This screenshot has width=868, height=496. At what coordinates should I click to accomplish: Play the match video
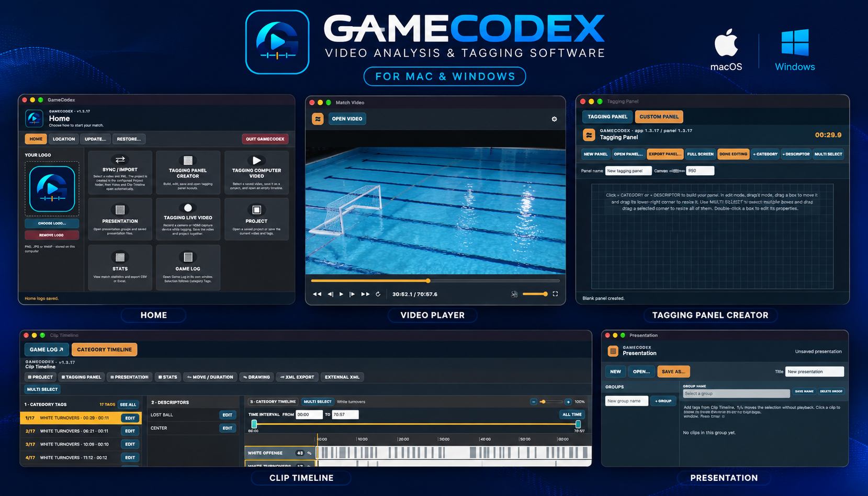coord(341,294)
